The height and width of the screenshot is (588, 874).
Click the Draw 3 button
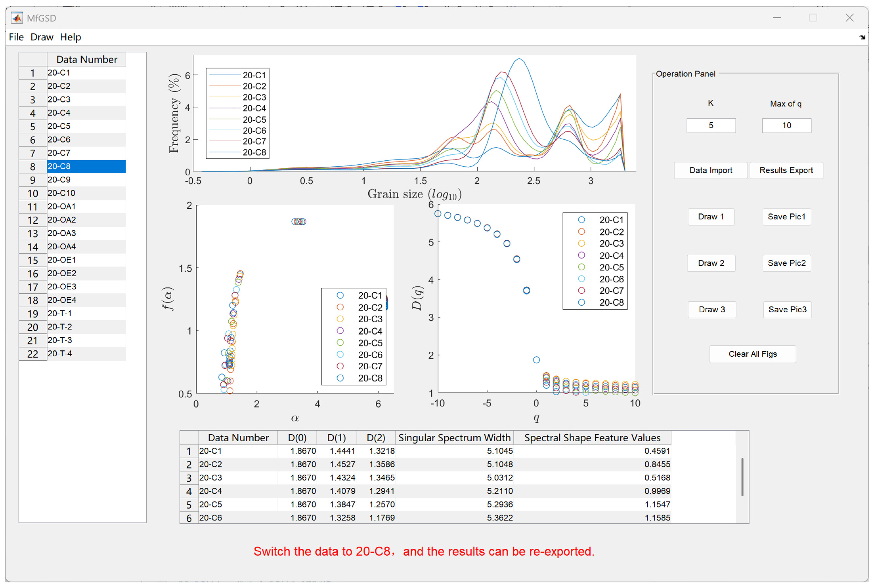coord(712,310)
